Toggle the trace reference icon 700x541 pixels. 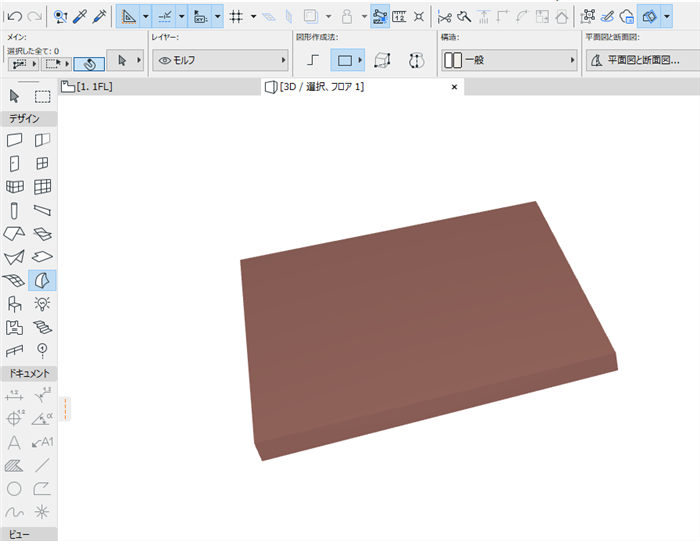(x=311, y=17)
